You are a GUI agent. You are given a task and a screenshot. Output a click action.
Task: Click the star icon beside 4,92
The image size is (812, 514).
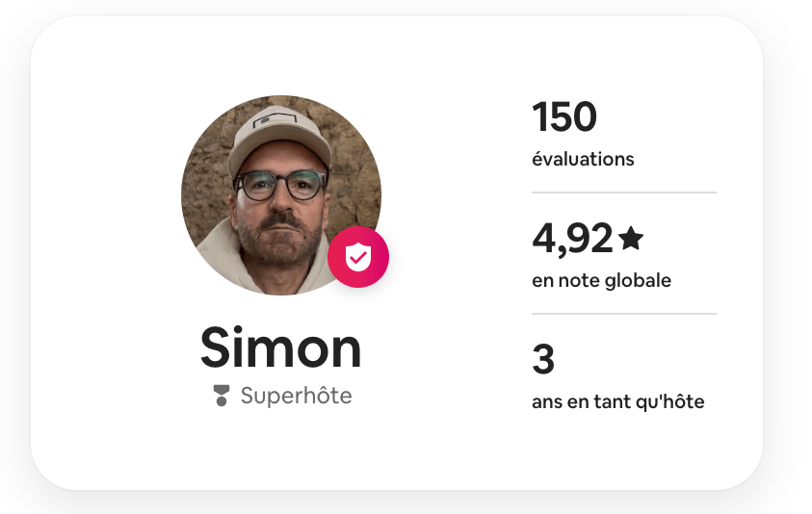click(x=631, y=238)
